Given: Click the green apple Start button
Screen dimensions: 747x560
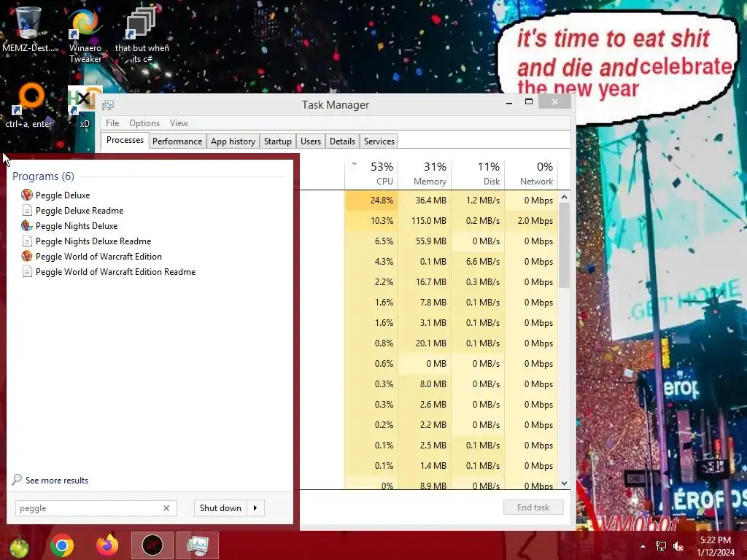Looking at the screenshot, I should [19, 545].
